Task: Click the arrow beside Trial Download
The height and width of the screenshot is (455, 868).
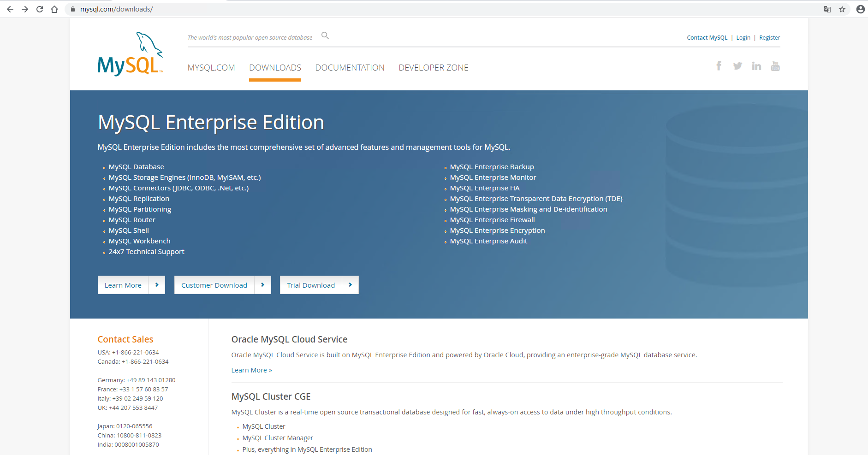Action: pyautogui.click(x=350, y=285)
